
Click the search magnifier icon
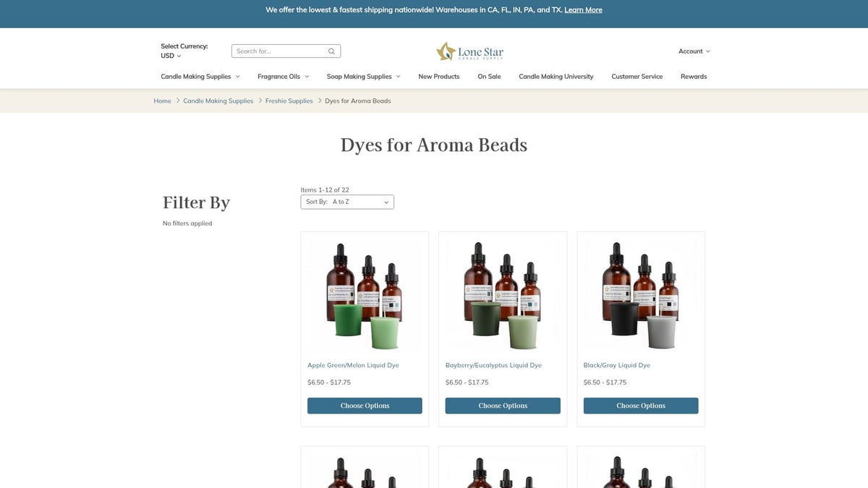point(331,51)
